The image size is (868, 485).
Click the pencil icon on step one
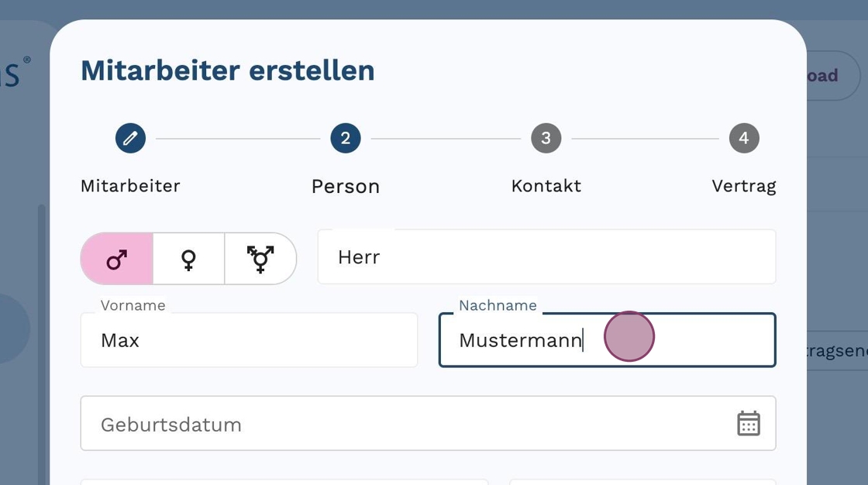(130, 139)
